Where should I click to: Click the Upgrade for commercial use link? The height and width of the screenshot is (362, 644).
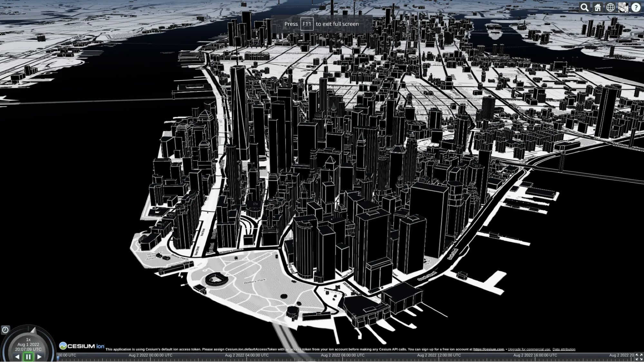529,349
